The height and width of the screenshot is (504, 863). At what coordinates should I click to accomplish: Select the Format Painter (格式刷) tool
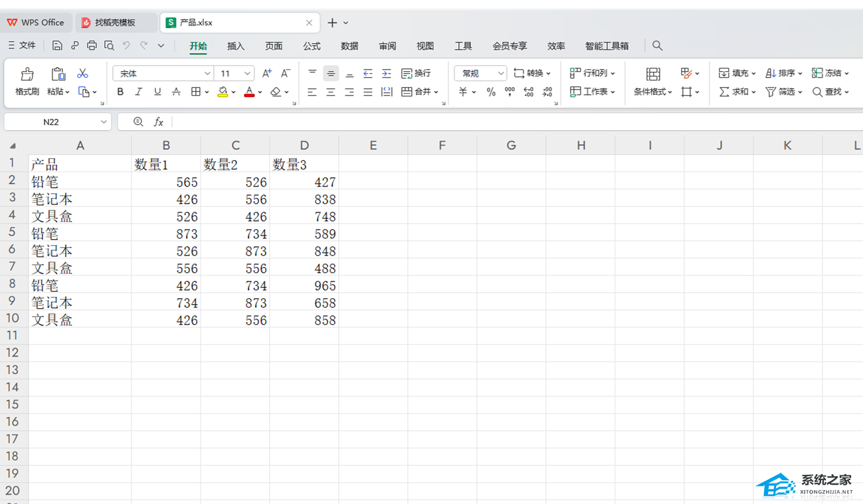tap(27, 82)
